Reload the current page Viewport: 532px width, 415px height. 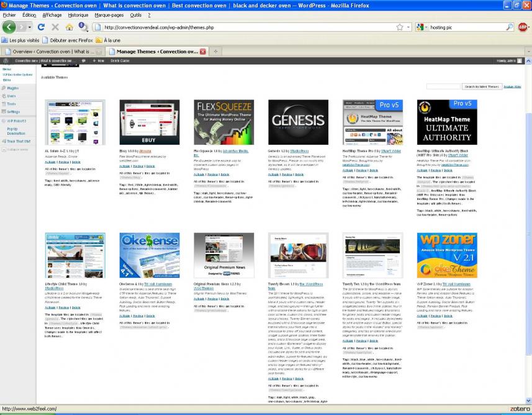[x=41, y=27]
